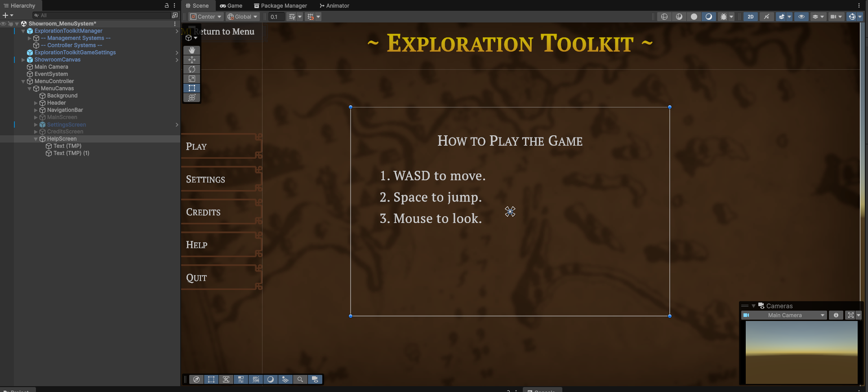Open the Package Manager tab

coord(280,6)
